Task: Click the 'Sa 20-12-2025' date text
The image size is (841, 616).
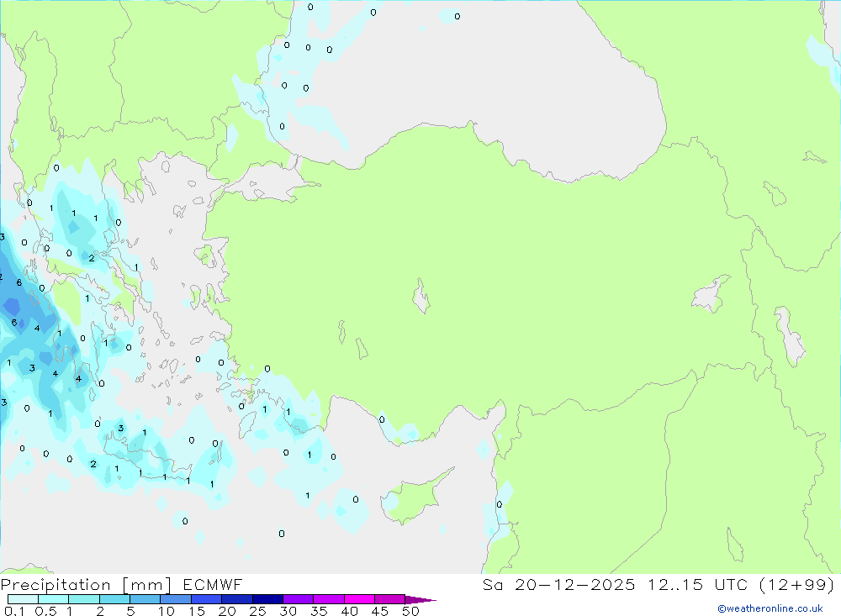Action: 558,585
